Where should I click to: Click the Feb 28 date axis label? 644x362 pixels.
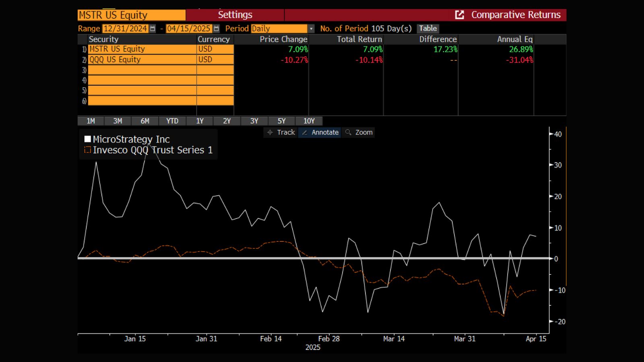tap(329, 339)
